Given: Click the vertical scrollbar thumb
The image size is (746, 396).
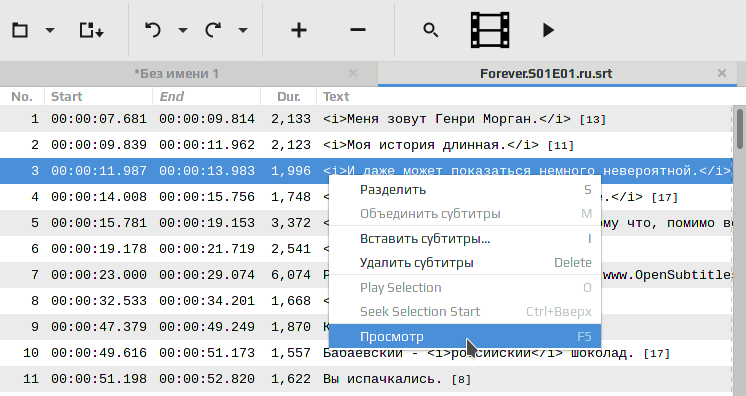Looking at the screenshot, I should (740, 129).
